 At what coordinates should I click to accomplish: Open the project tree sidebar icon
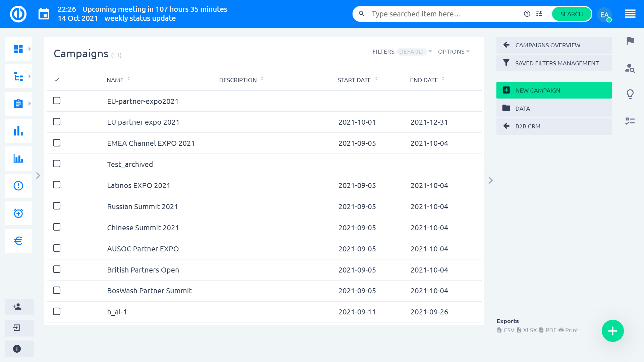click(18, 76)
